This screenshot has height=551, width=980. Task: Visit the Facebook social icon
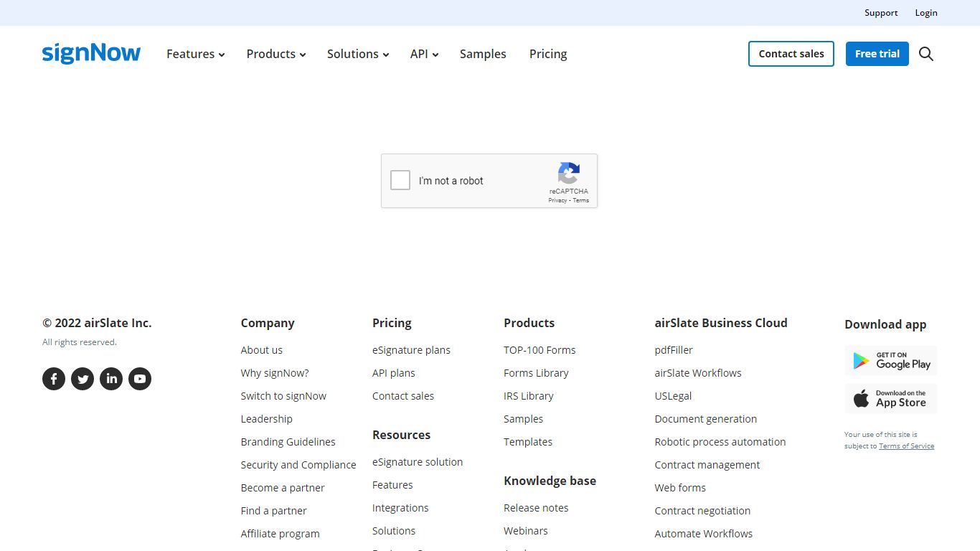(x=54, y=379)
